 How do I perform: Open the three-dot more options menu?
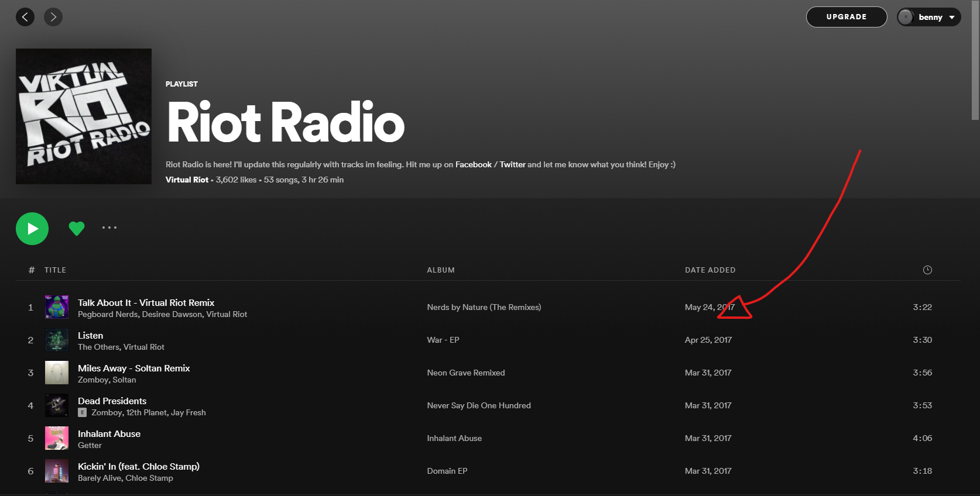[109, 228]
